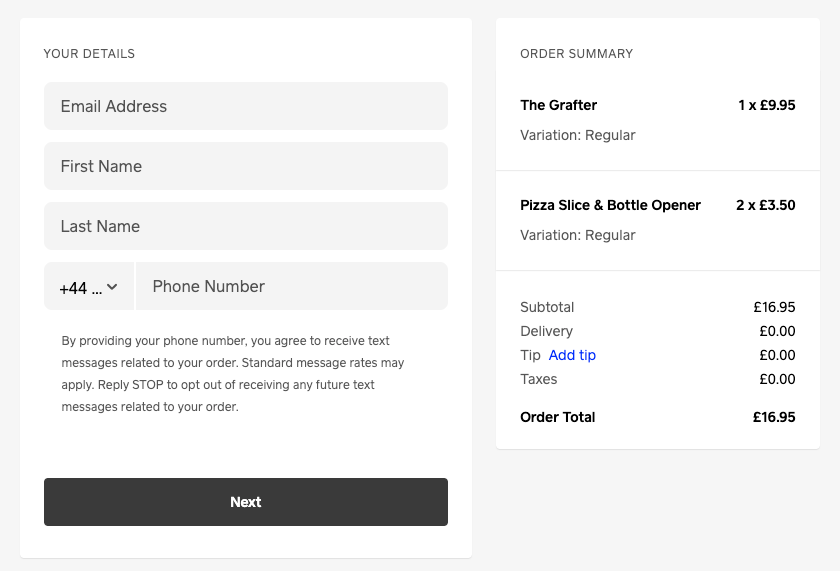This screenshot has width=840, height=571.
Task: Open the +44 country code dropdown
Action: (x=88, y=287)
